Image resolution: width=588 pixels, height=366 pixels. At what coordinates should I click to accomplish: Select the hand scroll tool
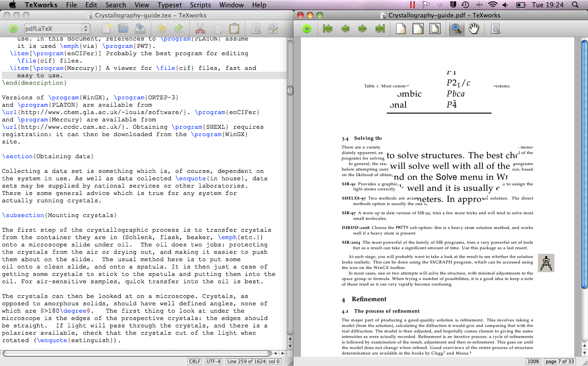point(474,29)
